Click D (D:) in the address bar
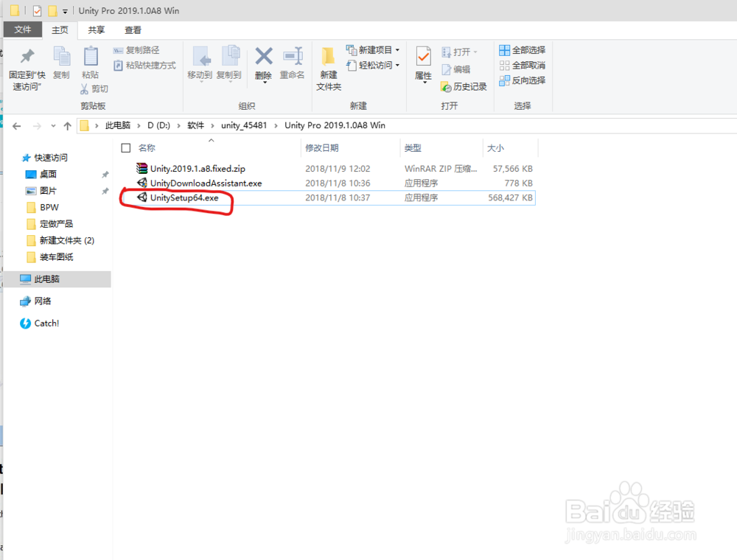This screenshot has width=737, height=560. tap(159, 125)
